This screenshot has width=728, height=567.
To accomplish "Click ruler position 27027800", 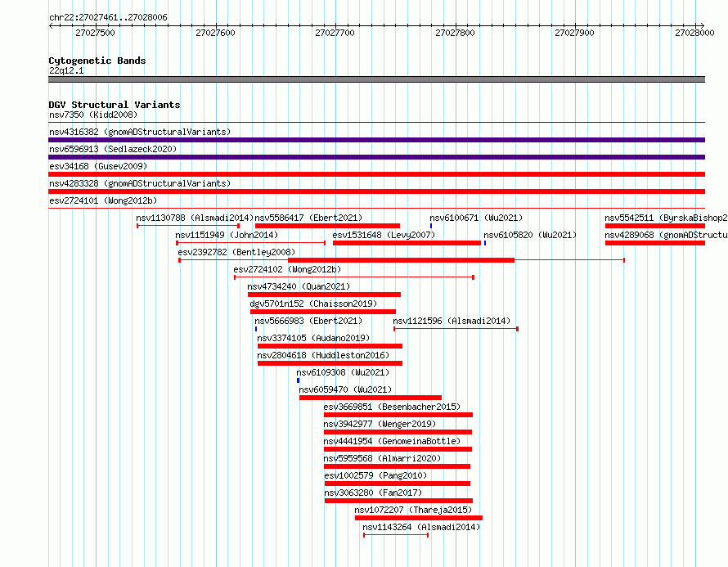I will 455,33.
